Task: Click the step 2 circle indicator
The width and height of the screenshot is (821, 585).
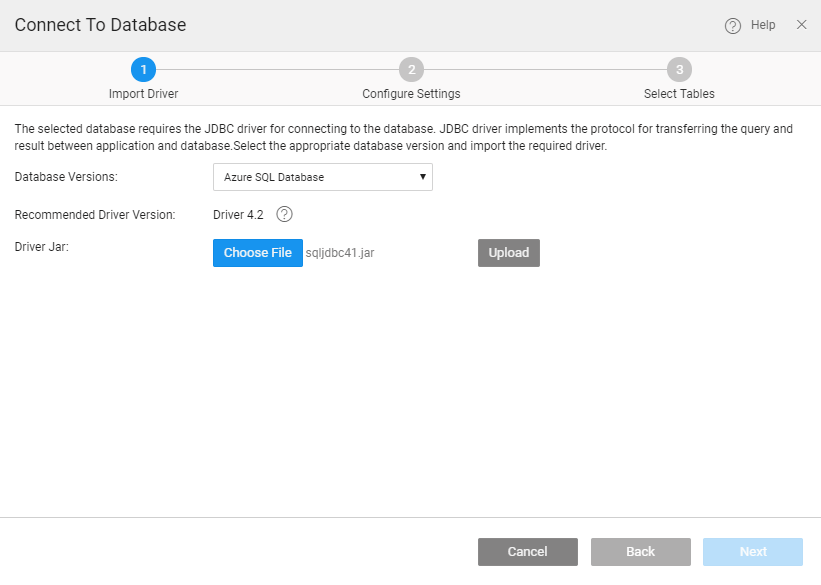Action: pyautogui.click(x=411, y=69)
